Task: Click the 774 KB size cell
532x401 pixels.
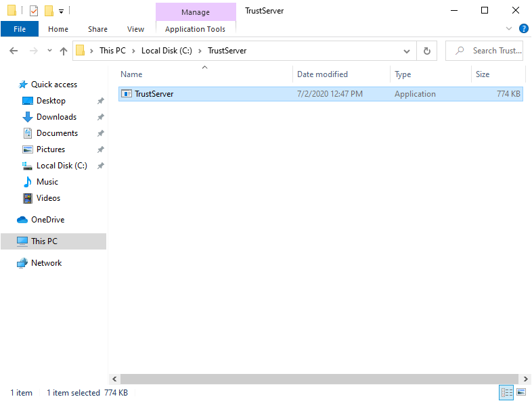Action: [x=508, y=94]
